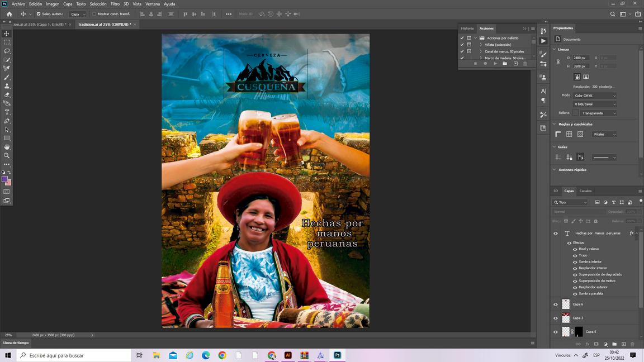
Task: Create new layer icon in Capas
Action: pos(623,344)
